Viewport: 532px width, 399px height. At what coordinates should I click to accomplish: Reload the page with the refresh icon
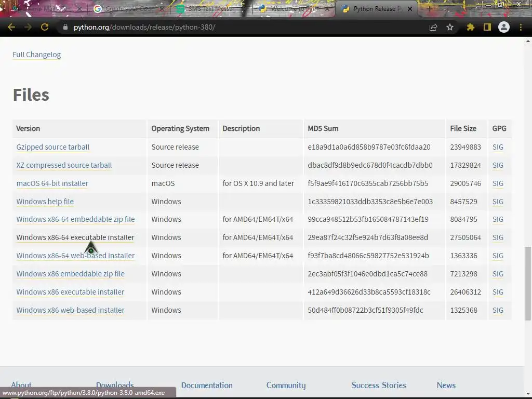pos(45,27)
